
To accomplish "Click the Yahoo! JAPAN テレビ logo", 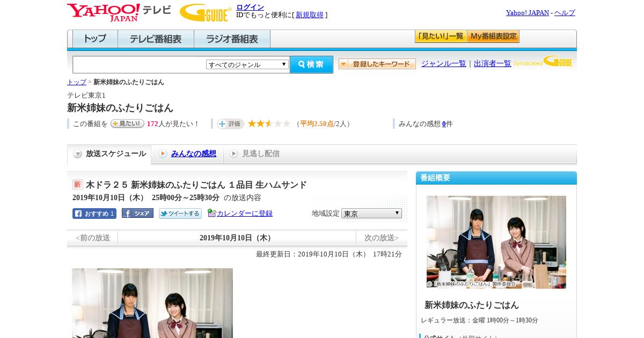I will [x=119, y=12].
